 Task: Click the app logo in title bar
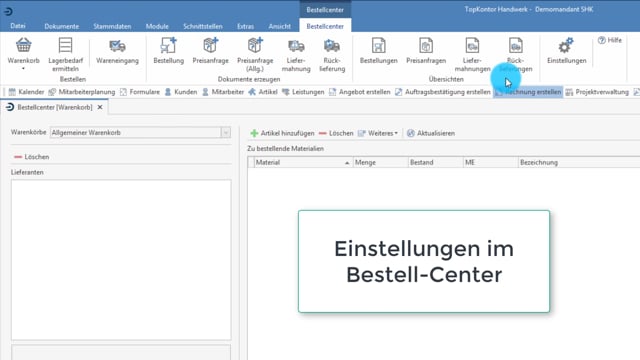pos(8,11)
